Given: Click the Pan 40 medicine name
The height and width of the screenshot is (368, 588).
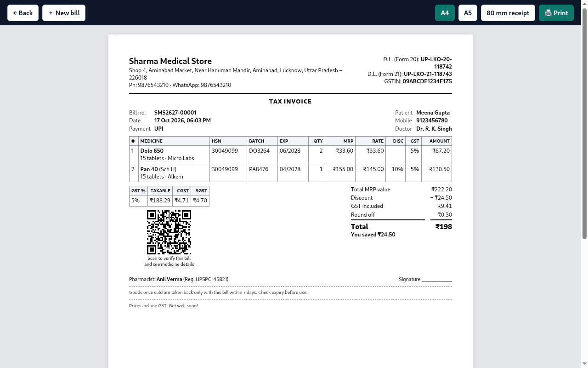Looking at the screenshot, I should [x=149, y=169].
